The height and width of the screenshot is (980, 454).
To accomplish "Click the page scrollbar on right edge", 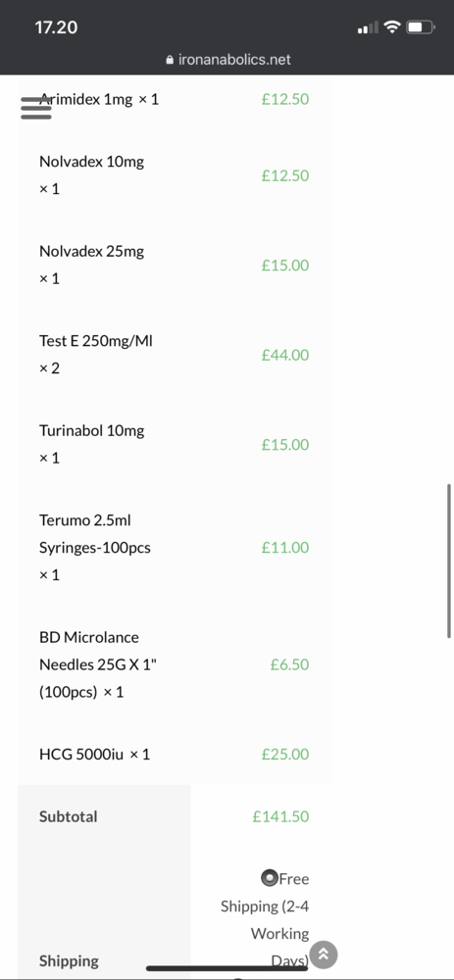I will pyautogui.click(x=449, y=561).
